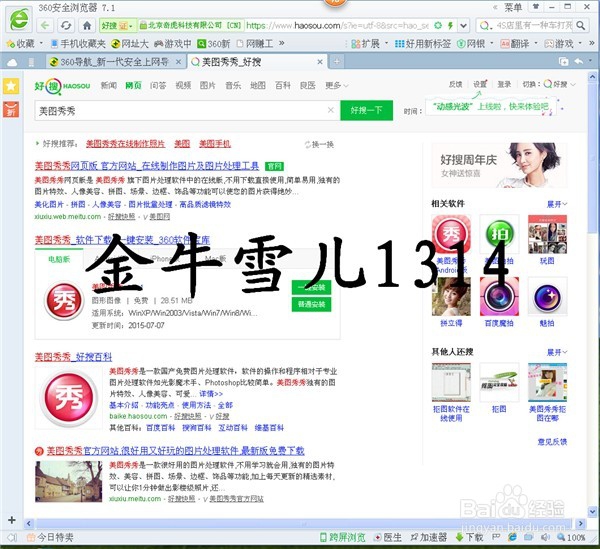Click the 好搜一下 search button
Viewport: 600px width, 549px height.
tap(366, 110)
